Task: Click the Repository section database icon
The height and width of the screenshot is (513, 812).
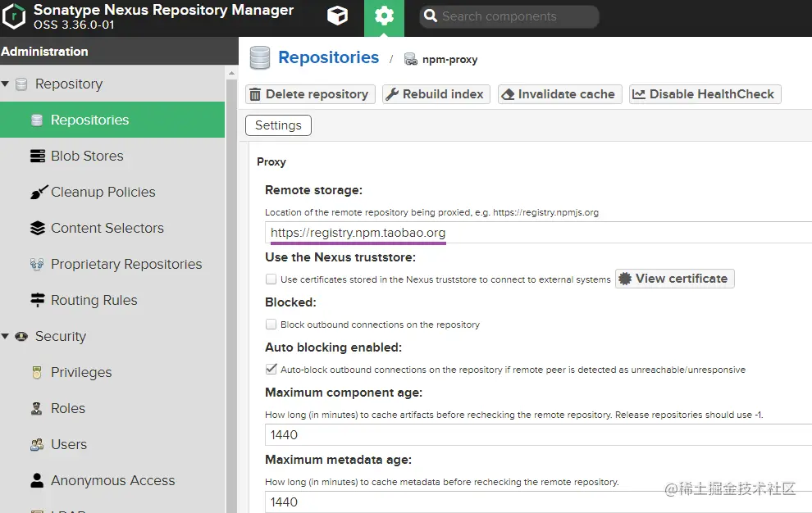Action: tap(21, 84)
